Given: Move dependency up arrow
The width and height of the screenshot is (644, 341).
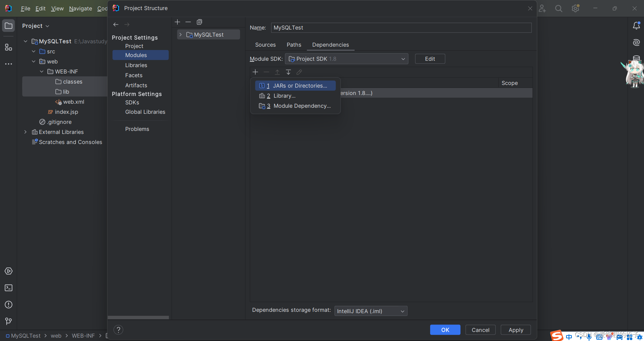Looking at the screenshot, I should (277, 72).
